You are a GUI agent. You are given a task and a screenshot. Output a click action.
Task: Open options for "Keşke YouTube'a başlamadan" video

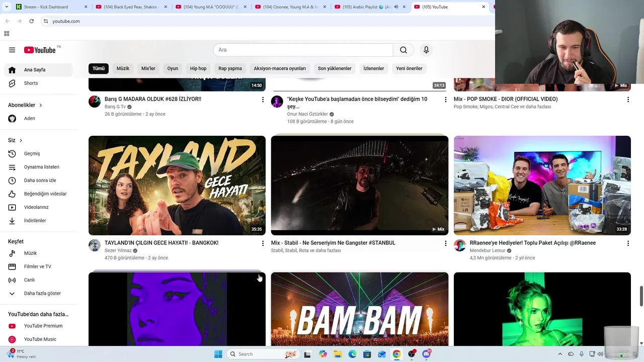point(445,100)
